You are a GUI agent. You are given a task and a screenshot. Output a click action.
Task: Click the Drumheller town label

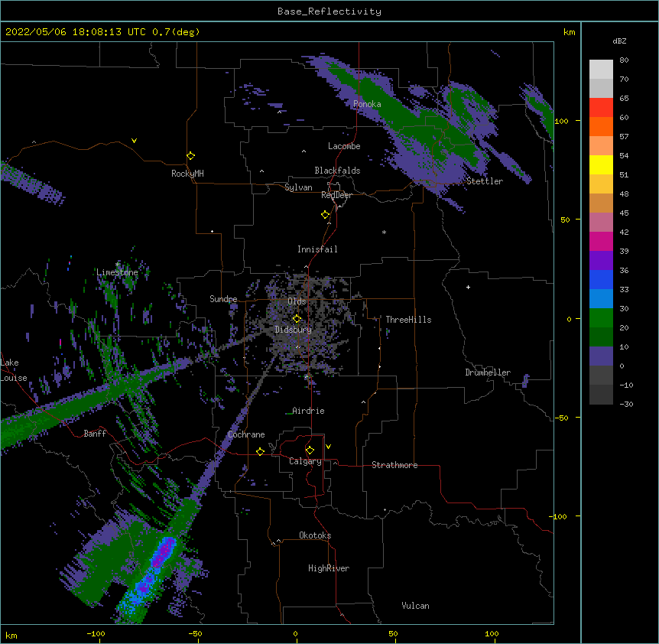(x=488, y=372)
